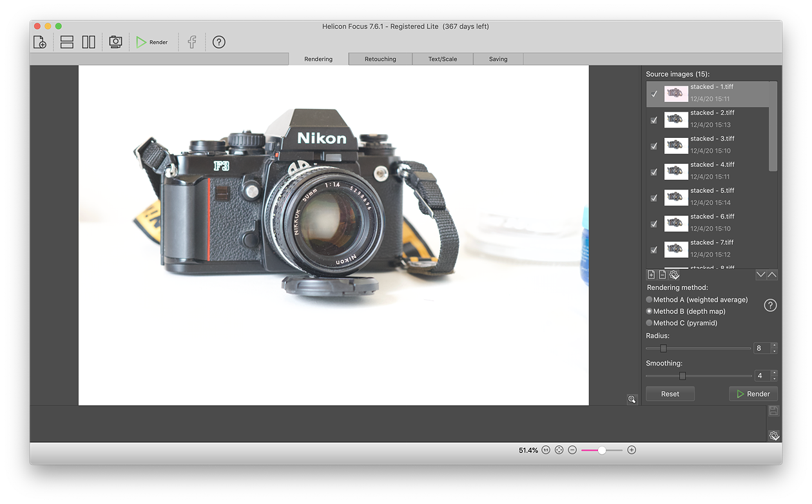Click the save floppy disk icon
Image resolution: width=812 pixels, height=504 pixels.
(774, 411)
